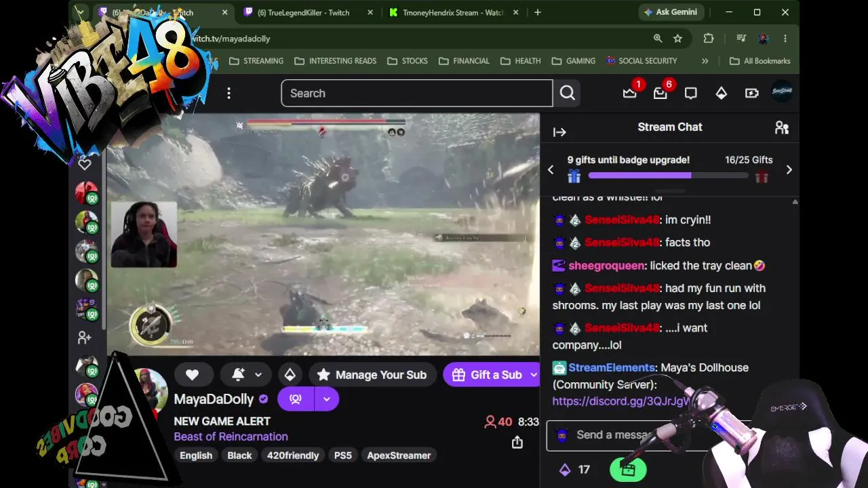This screenshot has width=868, height=488.
Task: Click Manage Your Sub button
Action: pos(372,375)
